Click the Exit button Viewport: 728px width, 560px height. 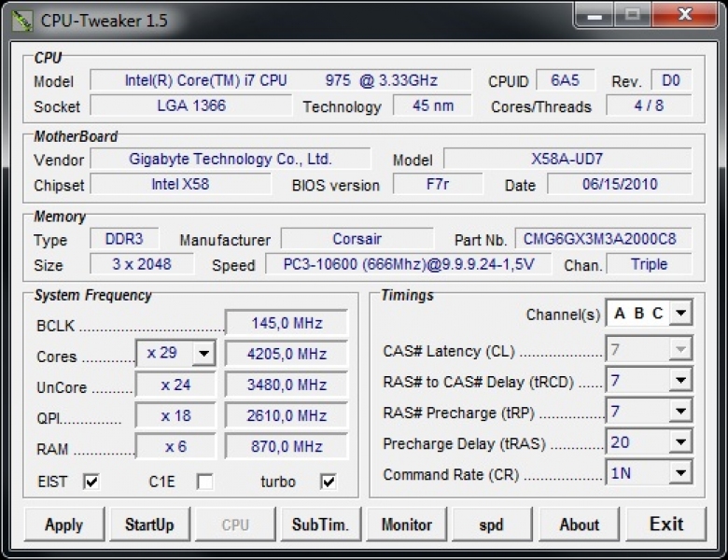click(665, 525)
